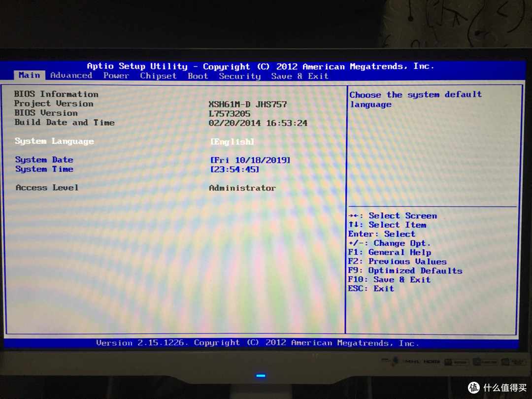Image resolution: width=532 pixels, height=399 pixels.
Task: Click the blue monitor power LED
Action: coord(261,375)
